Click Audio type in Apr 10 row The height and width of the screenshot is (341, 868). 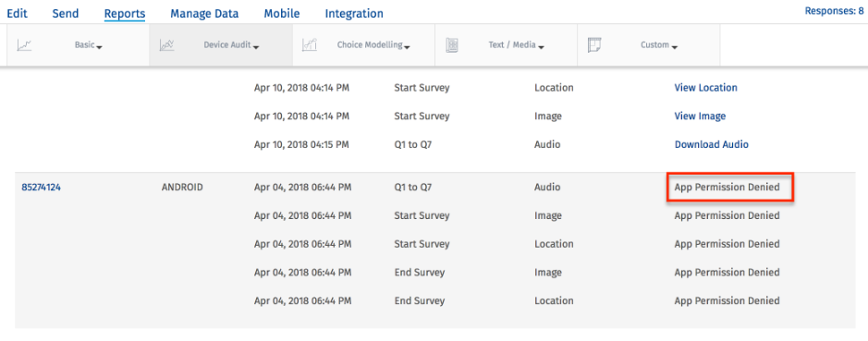pos(547,144)
